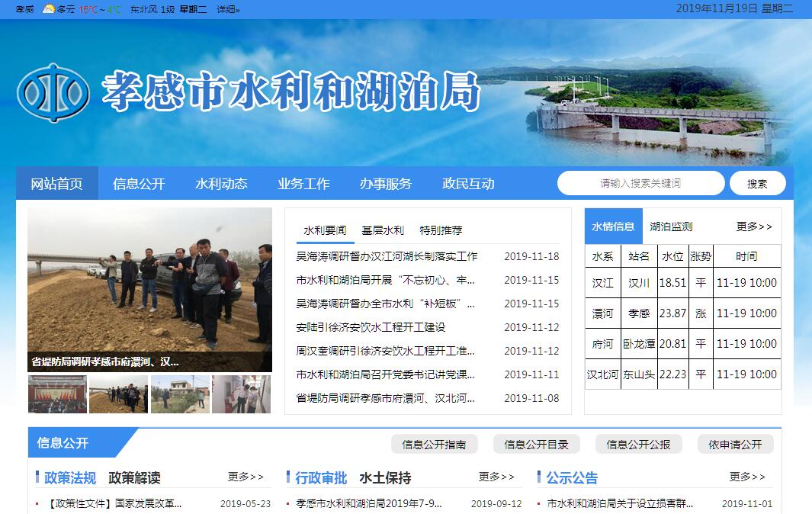Select the 特别推荐 tab
This screenshot has height=514, width=812.
click(x=441, y=230)
